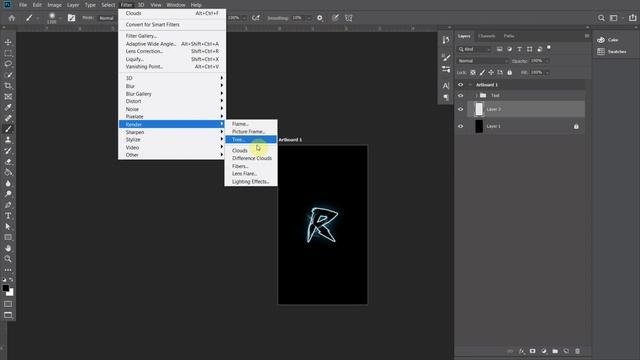Choose Tree from Render submenu
Screen dimensions: 640x360
click(251, 140)
